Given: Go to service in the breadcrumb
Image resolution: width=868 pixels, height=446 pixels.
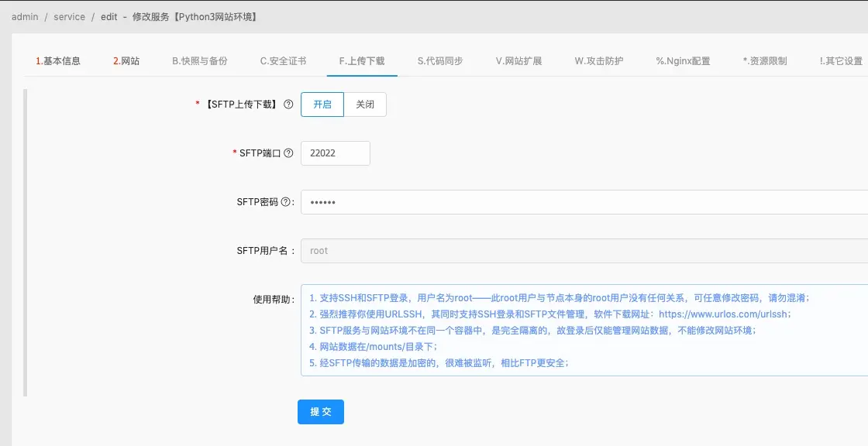Looking at the screenshot, I should [69, 16].
